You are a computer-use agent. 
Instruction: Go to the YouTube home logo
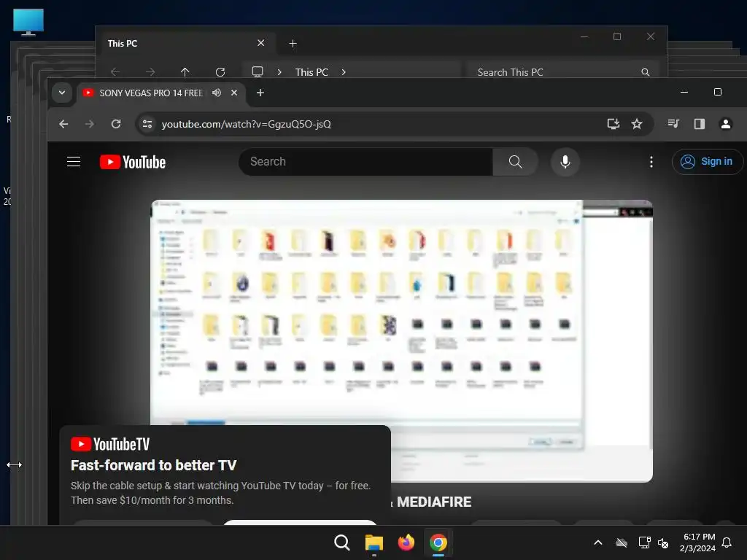pyautogui.click(x=133, y=163)
